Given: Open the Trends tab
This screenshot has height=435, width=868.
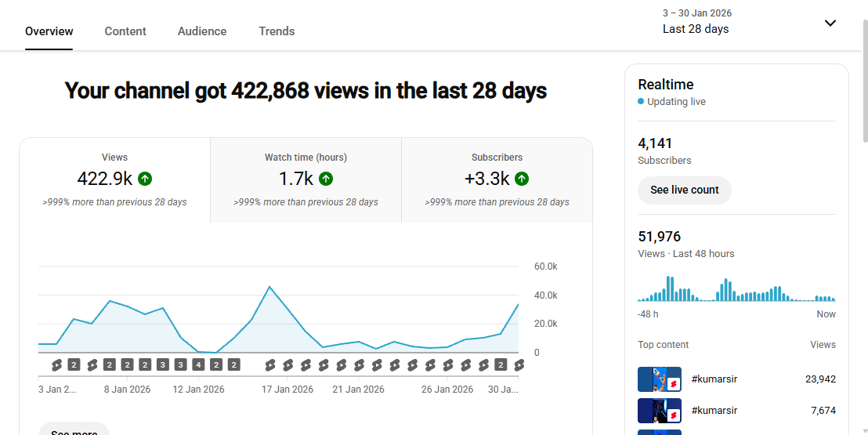Looking at the screenshot, I should click(x=277, y=31).
